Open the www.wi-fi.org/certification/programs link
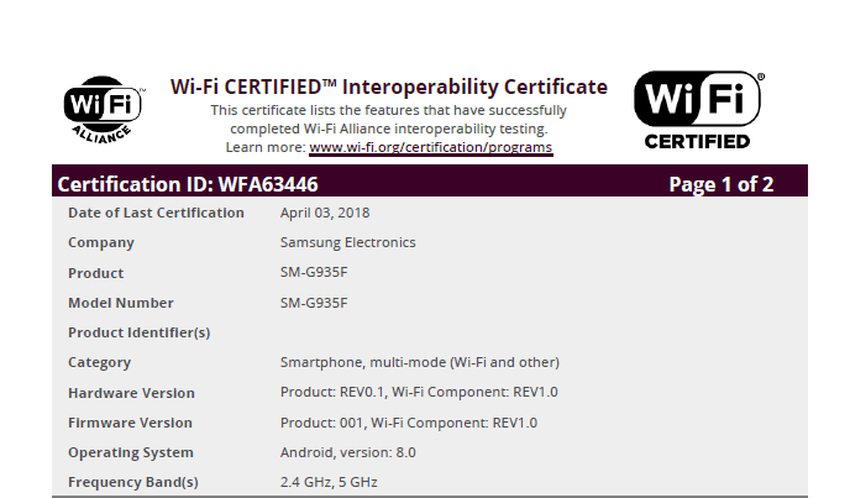Screen dimensions: 850x498 pos(430,147)
